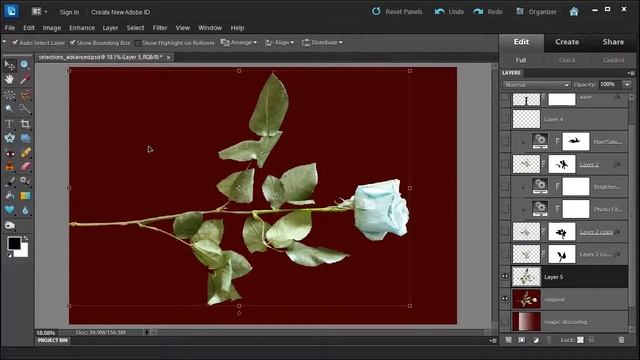
Task: Enable Show Highlight on Rollover
Action: pyautogui.click(x=138, y=43)
